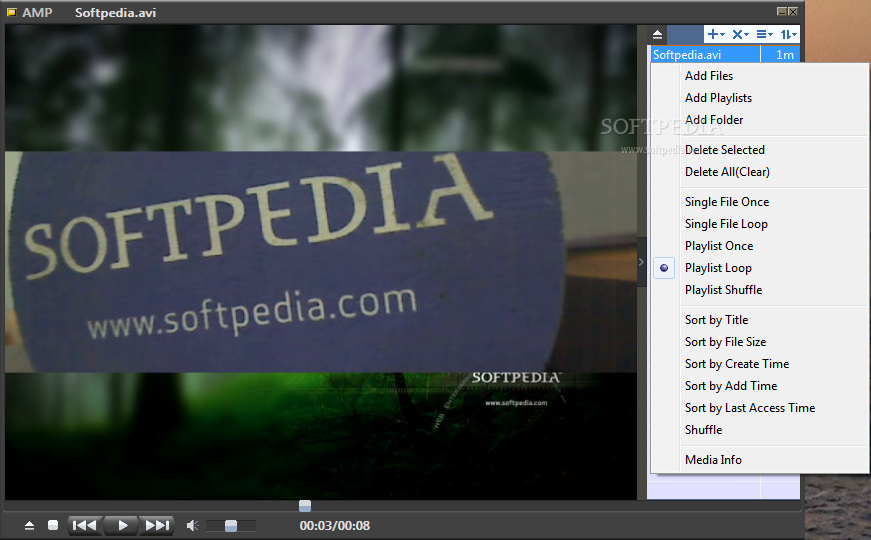Close the AMP window
Viewport: 871px width, 540px height.
pyautogui.click(x=793, y=11)
